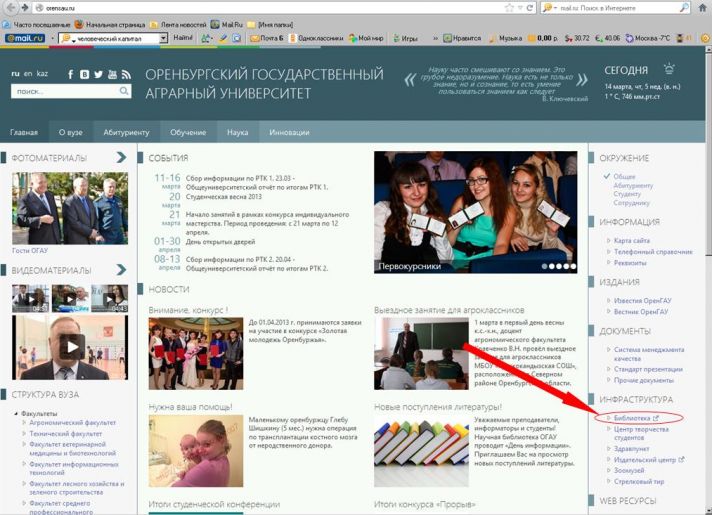Open the address bar history dropdown arrow
Viewport: 712px width, 515px height.
click(x=520, y=8)
